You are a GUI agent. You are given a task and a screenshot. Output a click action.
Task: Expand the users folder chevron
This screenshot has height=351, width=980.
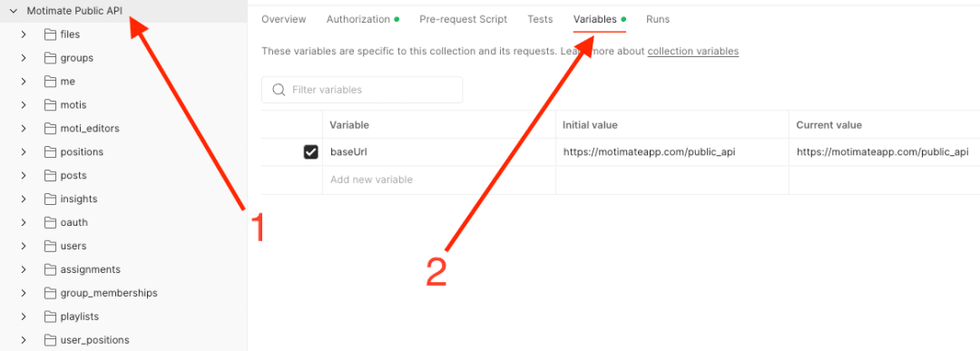pyautogui.click(x=23, y=246)
